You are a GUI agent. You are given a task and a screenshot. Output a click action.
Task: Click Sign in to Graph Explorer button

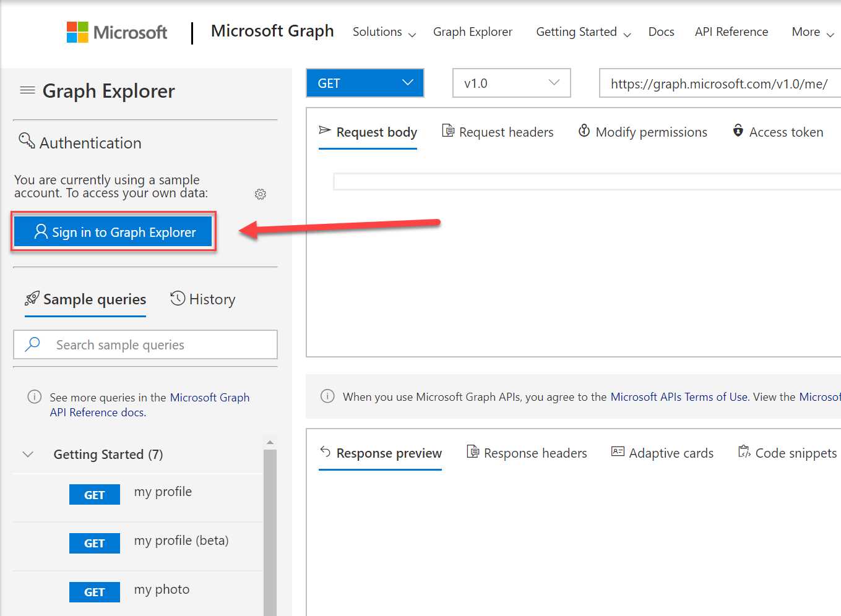pos(113,232)
